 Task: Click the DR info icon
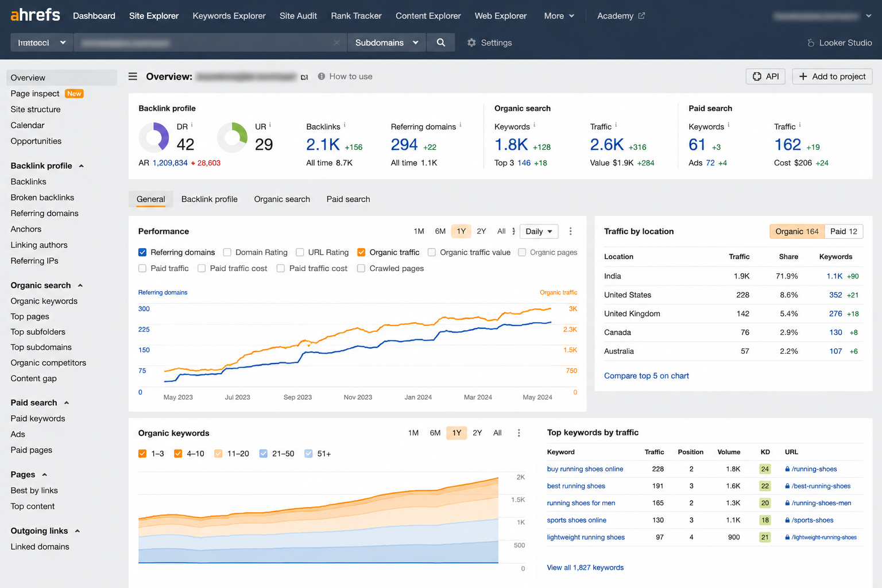(x=192, y=125)
